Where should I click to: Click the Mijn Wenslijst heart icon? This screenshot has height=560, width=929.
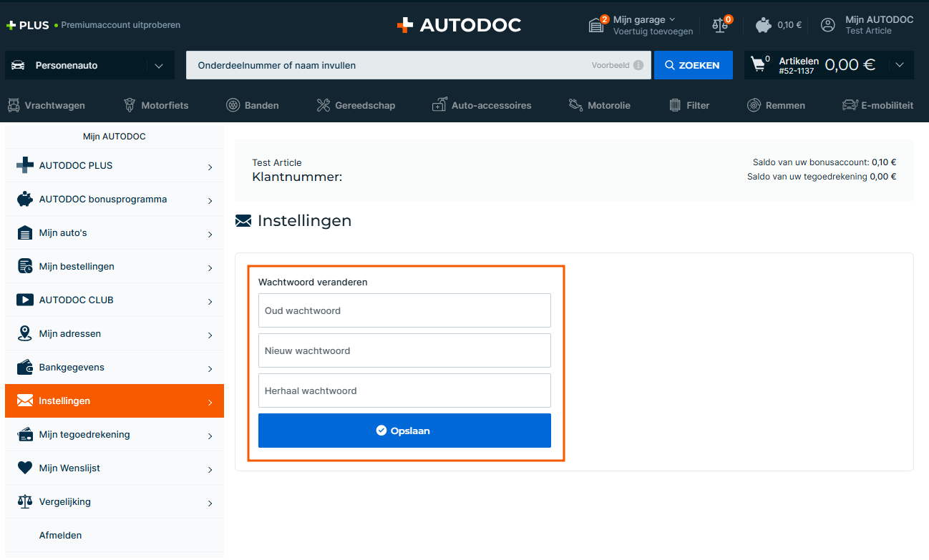(x=25, y=468)
